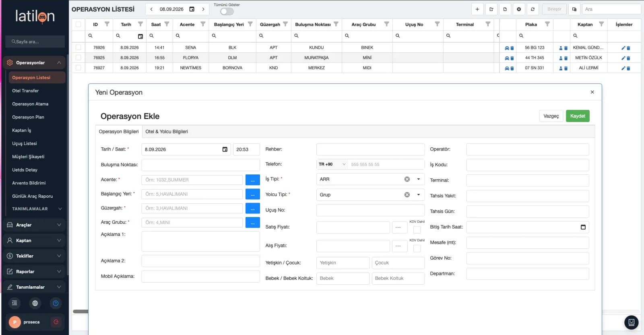The width and height of the screenshot is (644, 335).
Task: Go to the next day with the right arrow
Action: tap(203, 9)
